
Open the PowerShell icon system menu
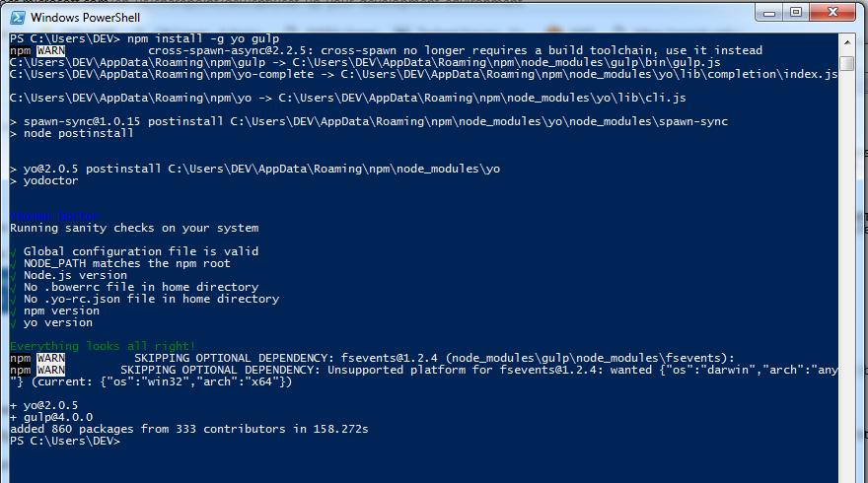tap(18, 18)
